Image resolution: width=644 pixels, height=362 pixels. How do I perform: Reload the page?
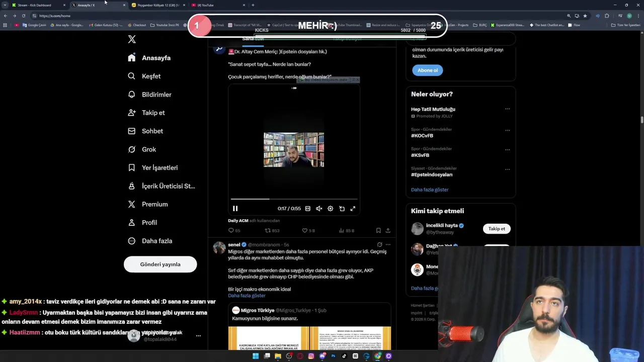(x=23, y=16)
